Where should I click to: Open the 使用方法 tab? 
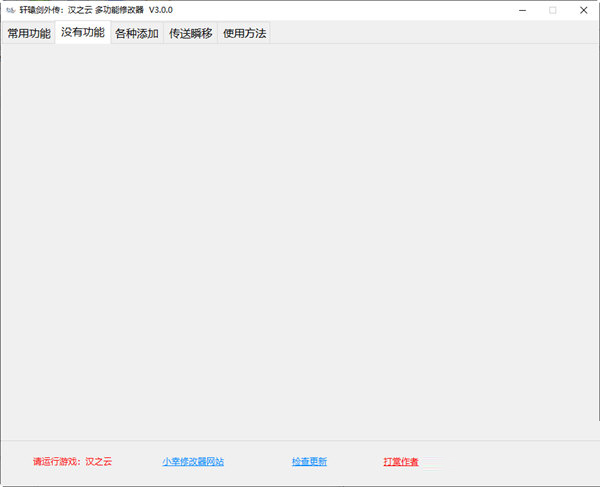(245, 33)
